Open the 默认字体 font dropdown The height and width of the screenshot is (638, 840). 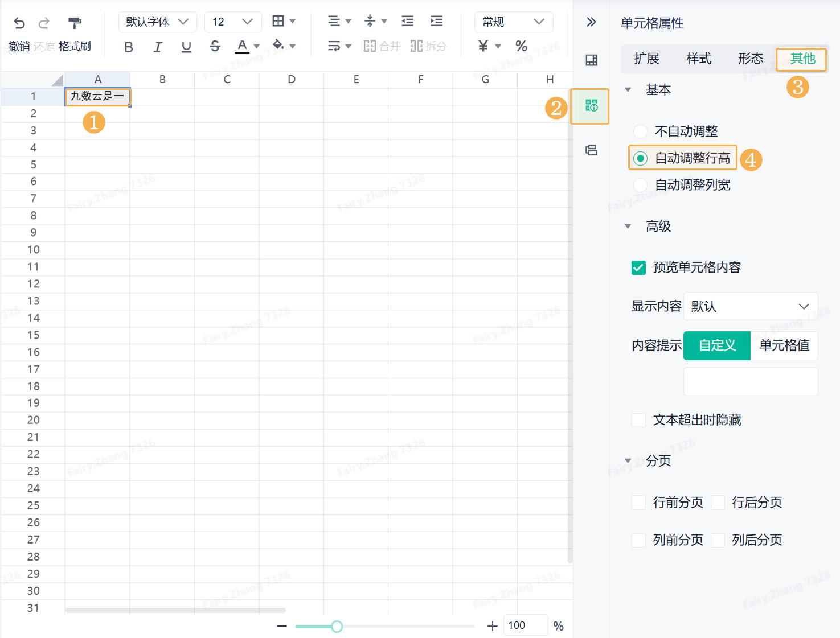157,22
